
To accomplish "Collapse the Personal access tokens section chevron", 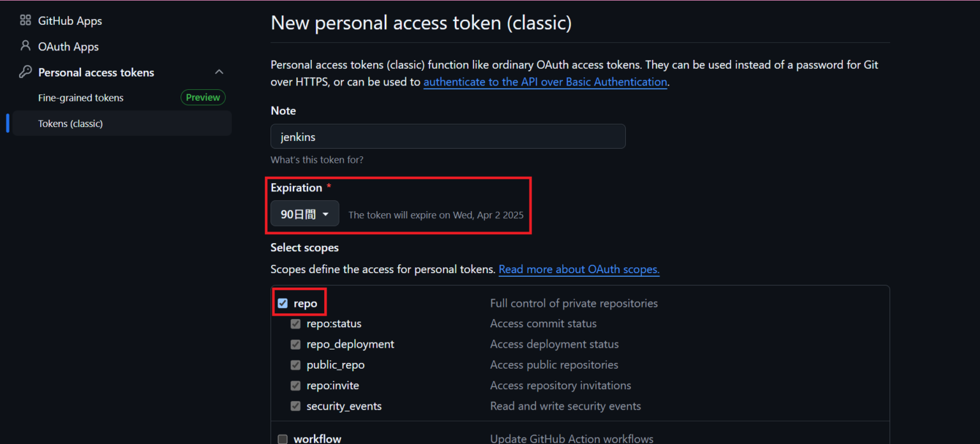I will pyautogui.click(x=219, y=72).
